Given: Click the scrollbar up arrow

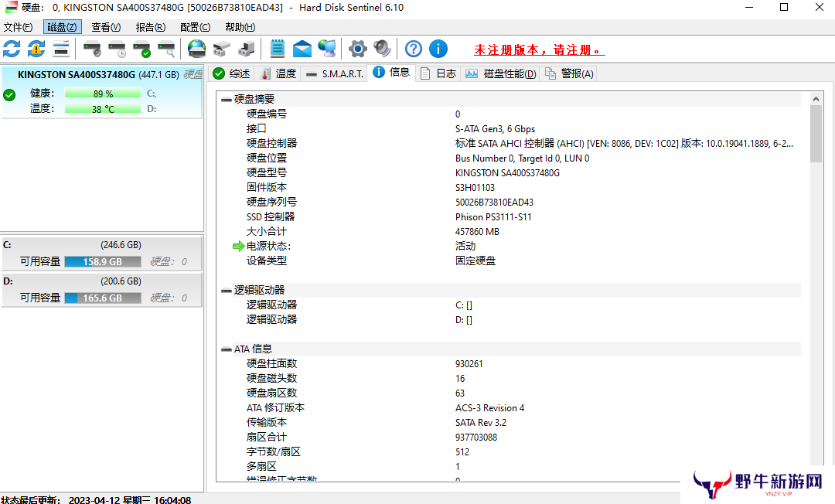Looking at the screenshot, I should 816,98.
